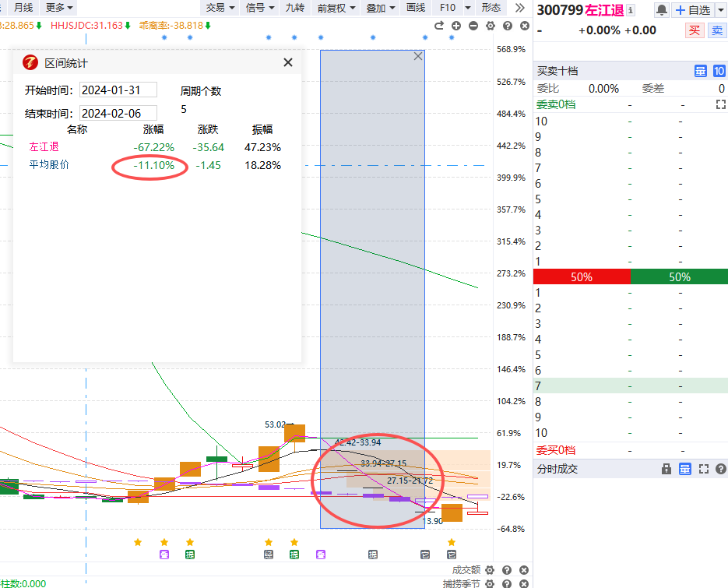Maximize 分时成交 panel with fullscreen icon
This screenshot has height=588, width=728.
[704, 469]
